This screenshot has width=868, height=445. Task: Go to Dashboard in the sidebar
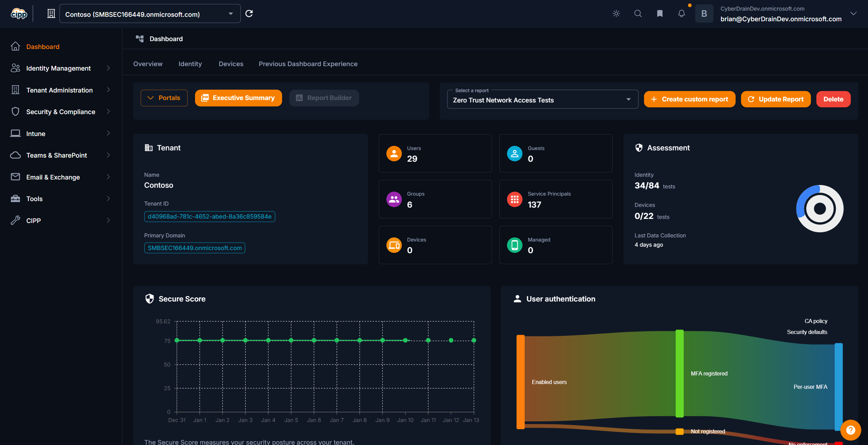[43, 47]
